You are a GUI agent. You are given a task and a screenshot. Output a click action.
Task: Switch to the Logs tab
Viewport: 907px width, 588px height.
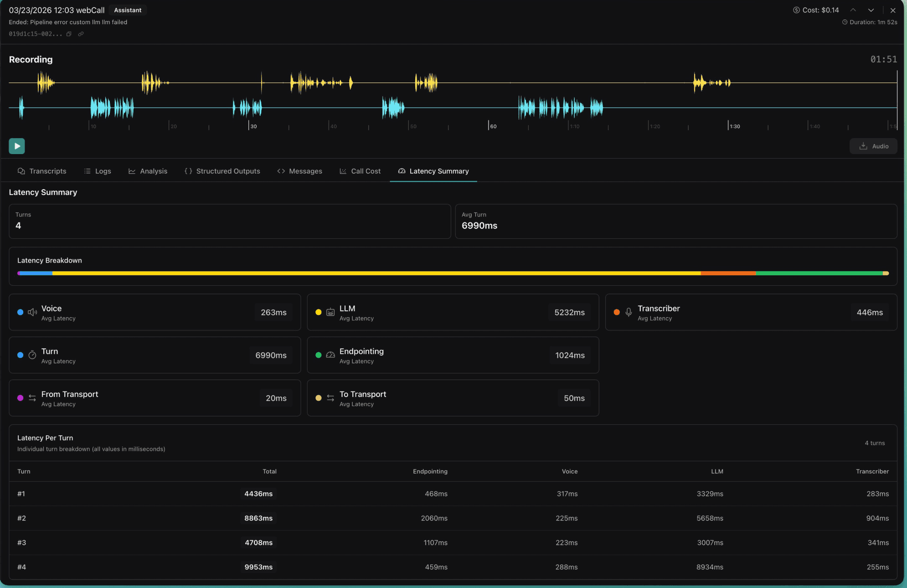tap(98, 171)
